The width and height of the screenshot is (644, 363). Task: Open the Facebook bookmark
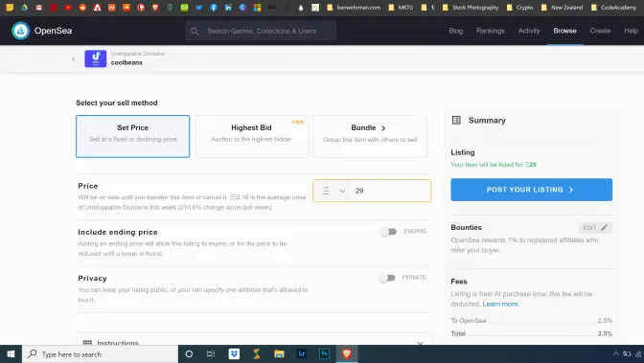[214, 8]
